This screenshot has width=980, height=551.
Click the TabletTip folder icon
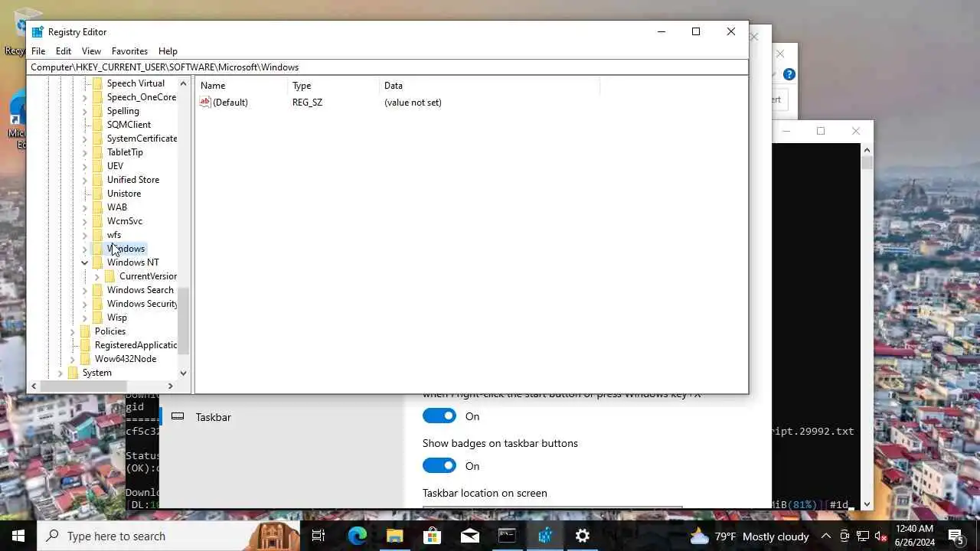pos(97,152)
